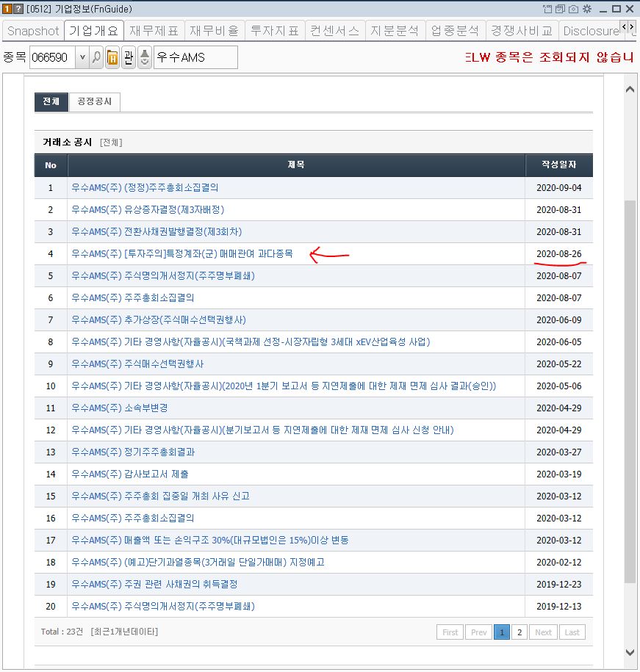Click the Prev pagination button
Image resolution: width=640 pixels, height=672 pixels.
(x=478, y=632)
